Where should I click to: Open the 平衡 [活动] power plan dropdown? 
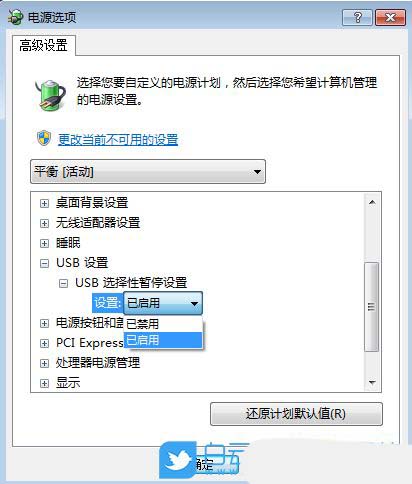click(148, 172)
